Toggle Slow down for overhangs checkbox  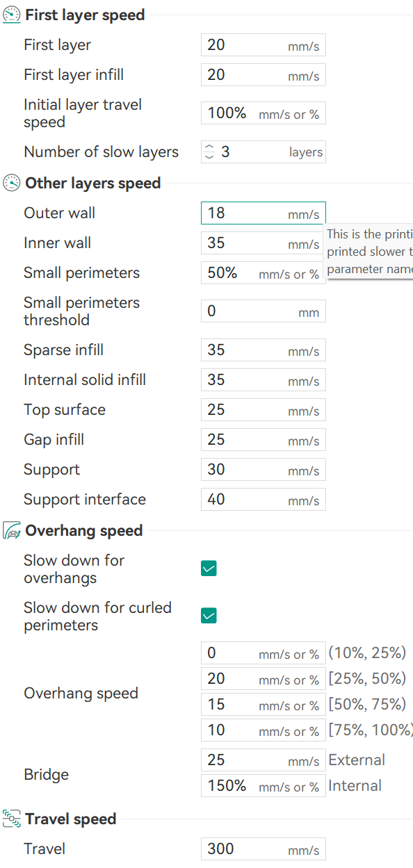pos(209,568)
